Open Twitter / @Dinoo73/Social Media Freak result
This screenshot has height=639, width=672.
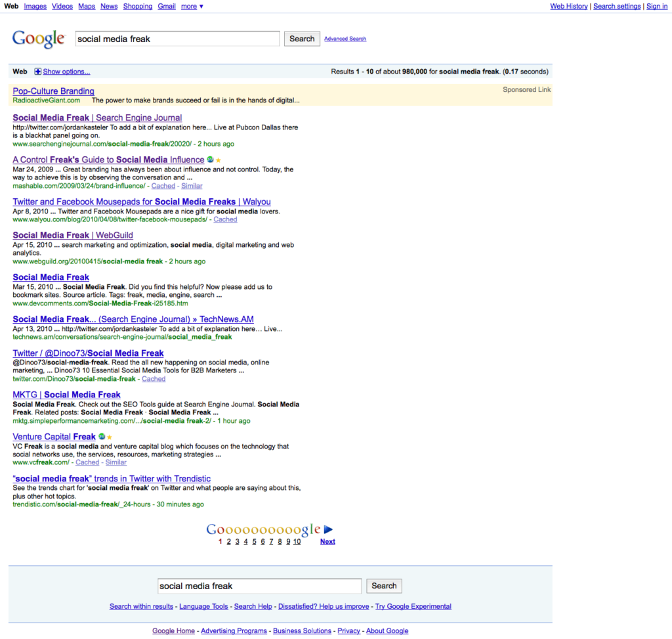click(89, 353)
